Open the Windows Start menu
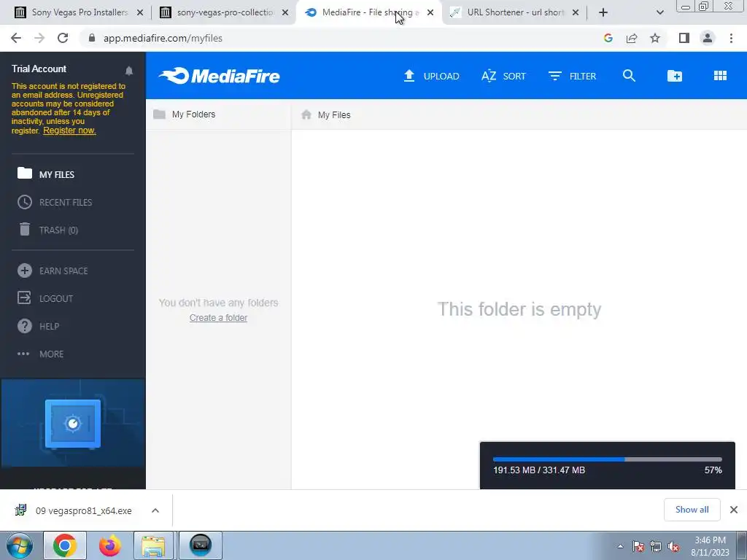Screen dimensions: 747x560 (20, 545)
